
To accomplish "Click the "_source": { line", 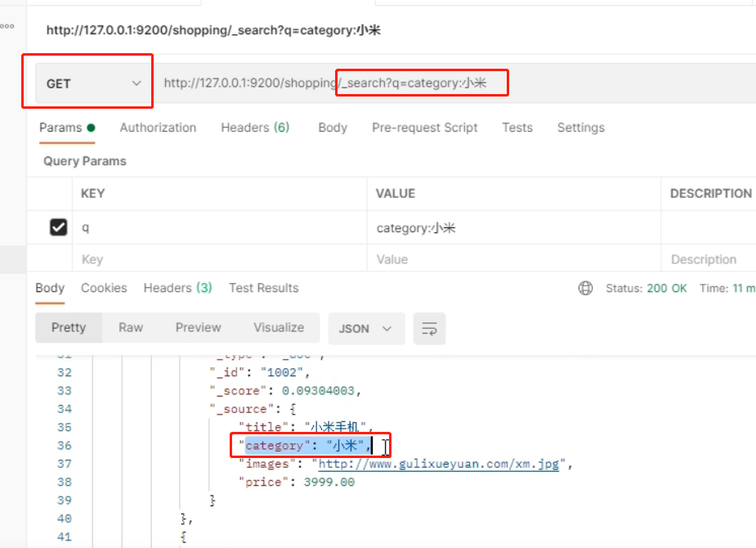I will click(253, 409).
